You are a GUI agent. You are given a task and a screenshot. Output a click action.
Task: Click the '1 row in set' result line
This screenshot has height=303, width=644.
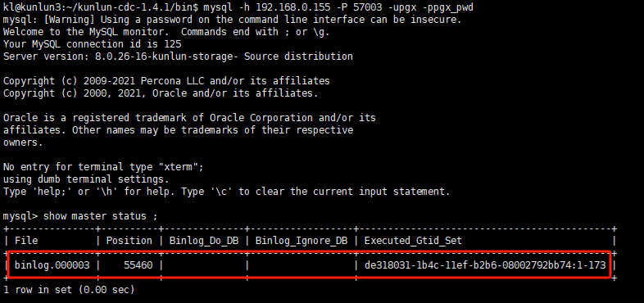(x=69, y=290)
